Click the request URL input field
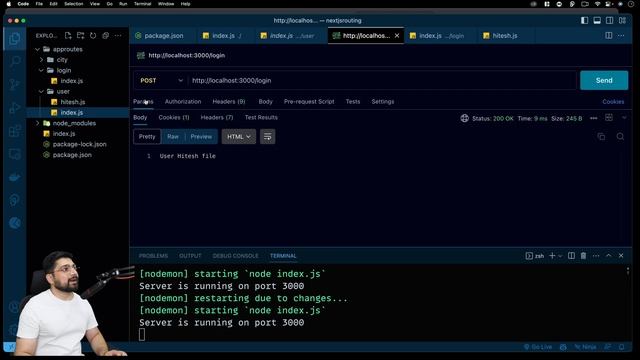This screenshot has width=640, height=360. [x=382, y=81]
